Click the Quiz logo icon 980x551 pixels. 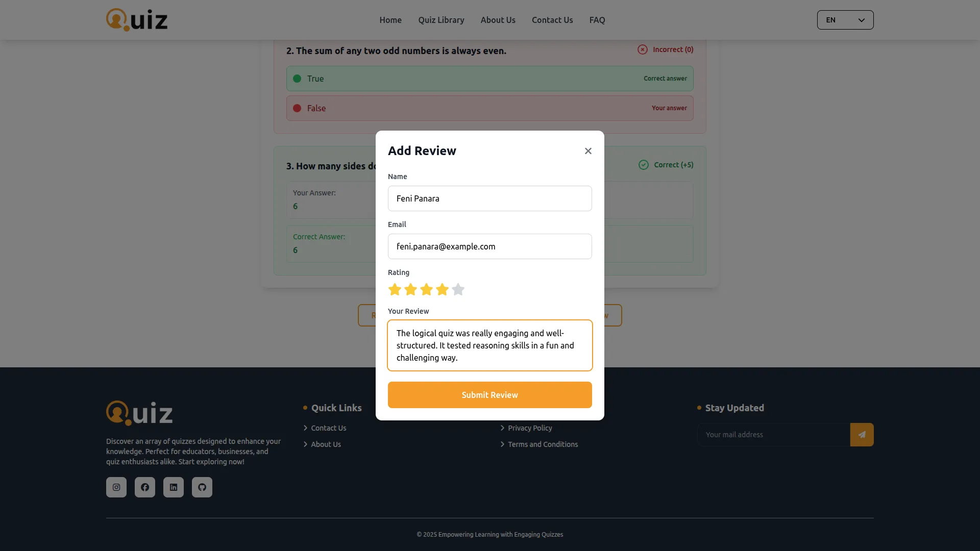pyautogui.click(x=115, y=19)
